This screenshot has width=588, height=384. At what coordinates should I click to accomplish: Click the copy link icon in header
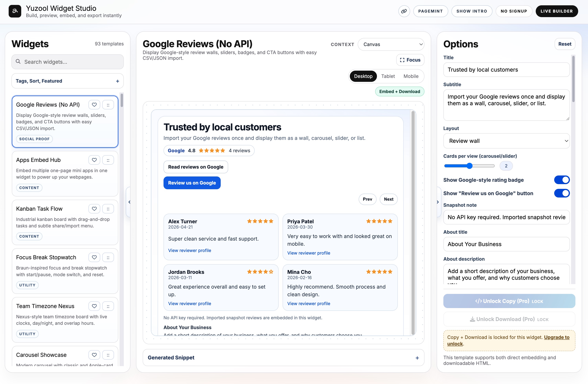click(x=404, y=11)
